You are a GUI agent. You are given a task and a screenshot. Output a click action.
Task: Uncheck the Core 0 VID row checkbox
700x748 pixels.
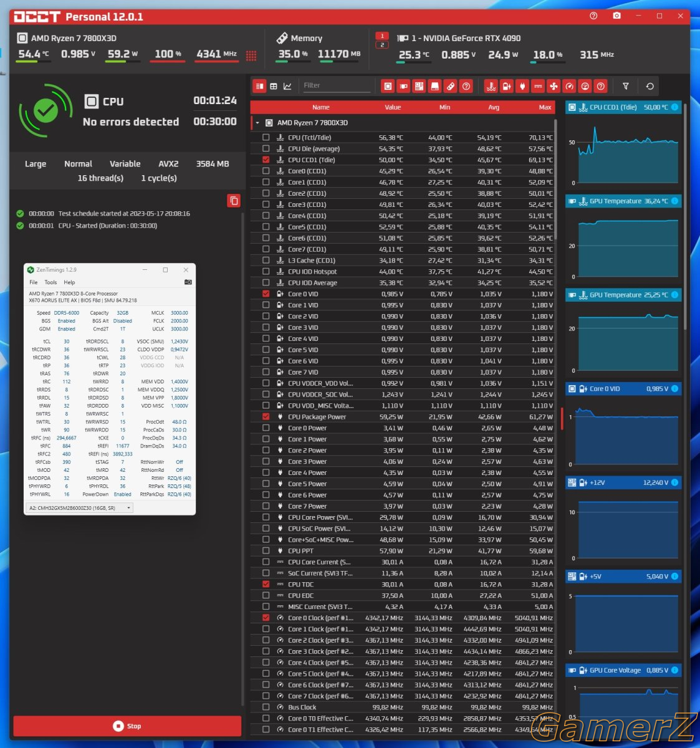266,294
